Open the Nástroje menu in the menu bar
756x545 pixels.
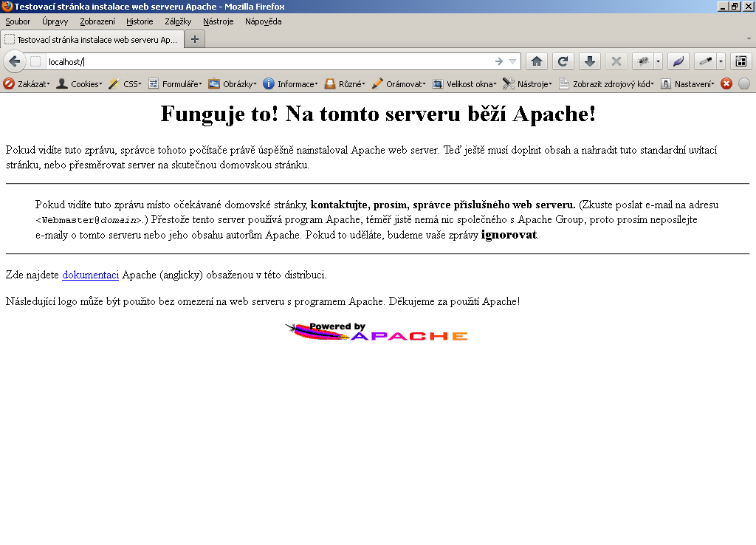(x=218, y=21)
